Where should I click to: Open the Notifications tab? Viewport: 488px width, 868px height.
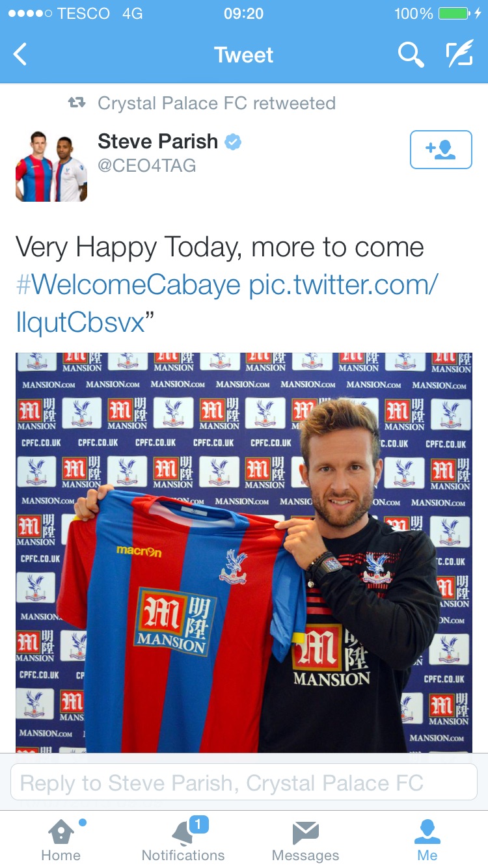point(183,840)
